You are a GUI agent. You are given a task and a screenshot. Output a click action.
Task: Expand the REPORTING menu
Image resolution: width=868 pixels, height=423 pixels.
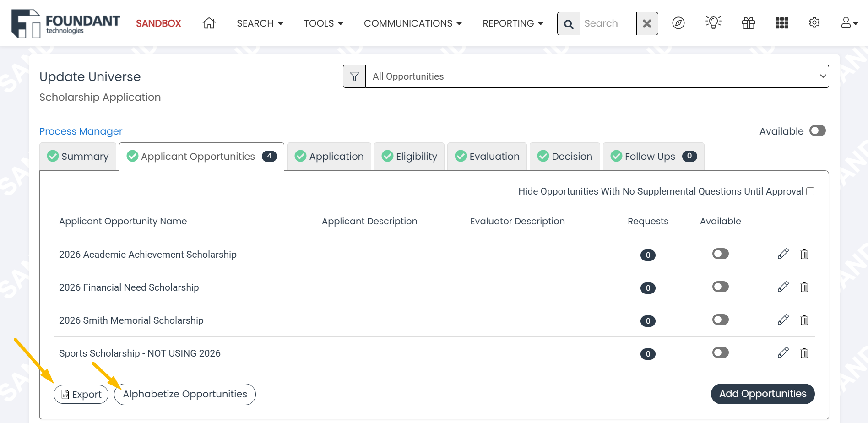(x=513, y=23)
